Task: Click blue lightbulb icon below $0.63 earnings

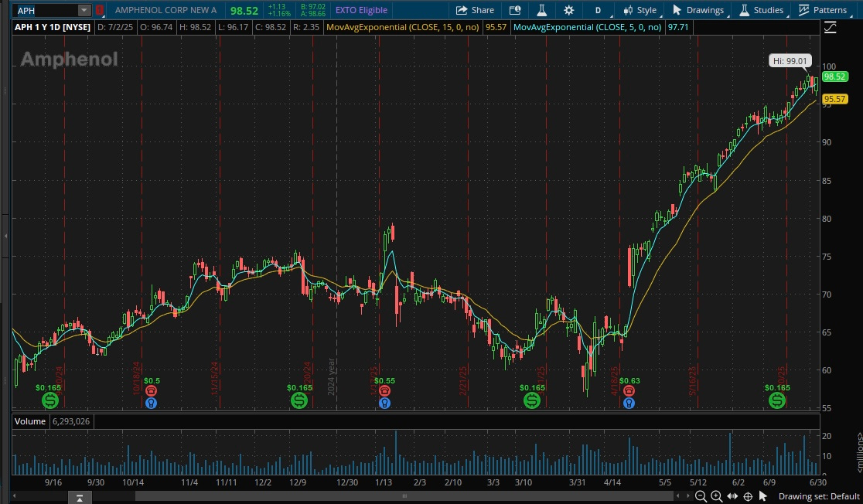Action: click(629, 404)
